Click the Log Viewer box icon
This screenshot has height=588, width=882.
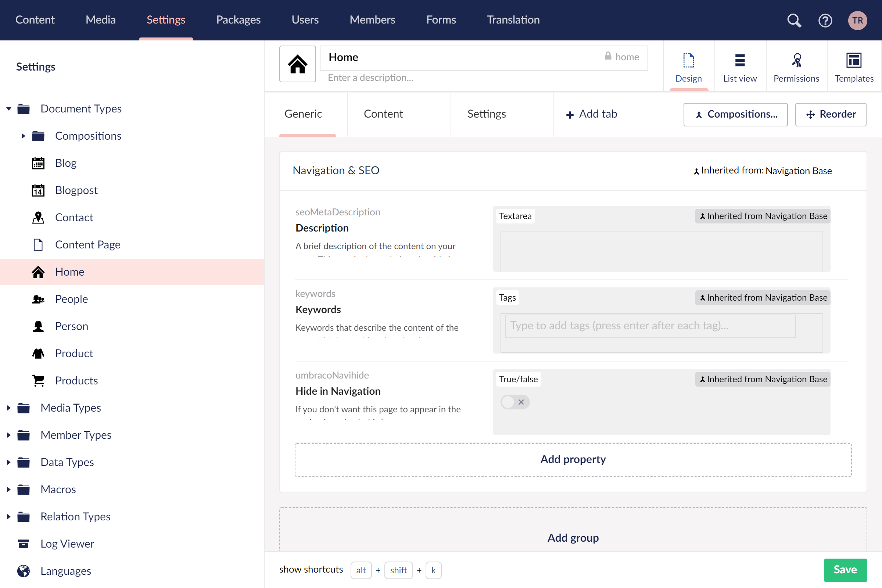(23, 544)
